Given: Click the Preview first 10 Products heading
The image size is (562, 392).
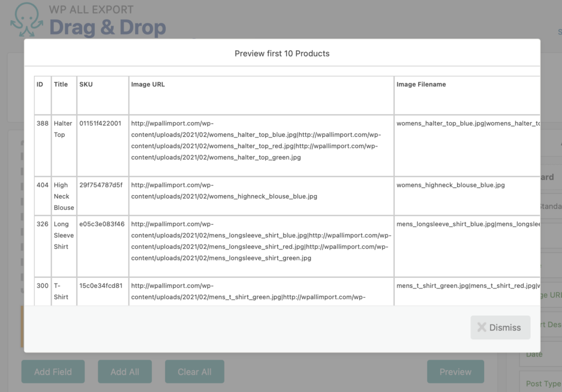Looking at the screenshot, I should (282, 53).
